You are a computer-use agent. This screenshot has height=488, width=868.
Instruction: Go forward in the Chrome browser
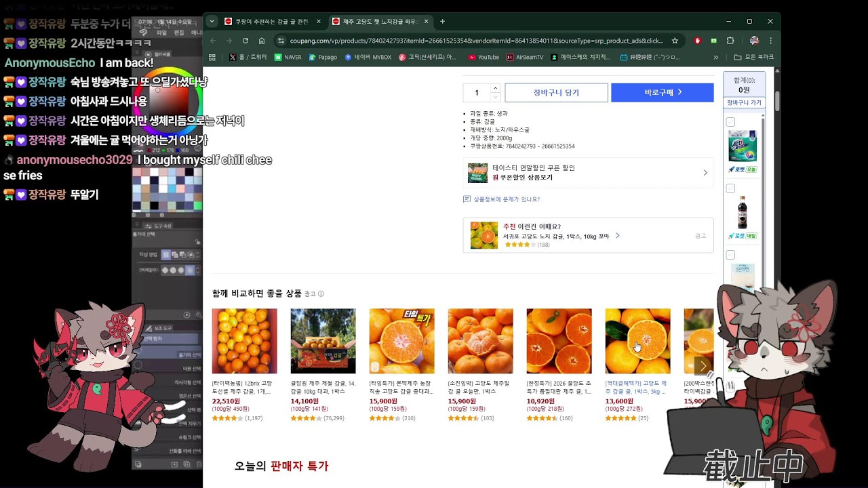tap(229, 41)
